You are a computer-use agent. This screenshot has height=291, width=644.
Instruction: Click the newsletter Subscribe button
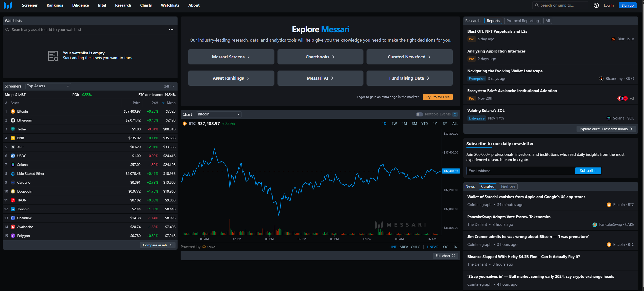(588, 171)
